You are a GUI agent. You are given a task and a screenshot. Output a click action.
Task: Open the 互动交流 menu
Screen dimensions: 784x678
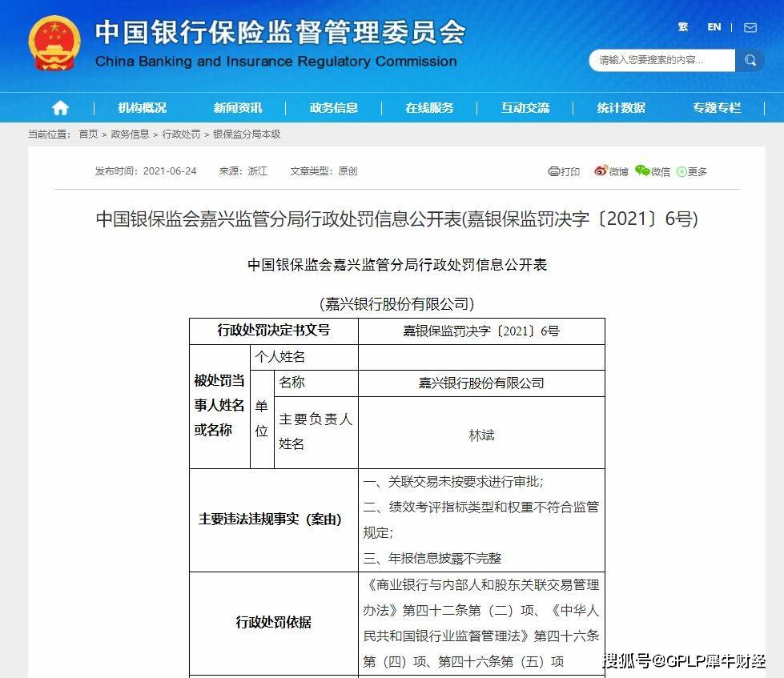(x=525, y=108)
